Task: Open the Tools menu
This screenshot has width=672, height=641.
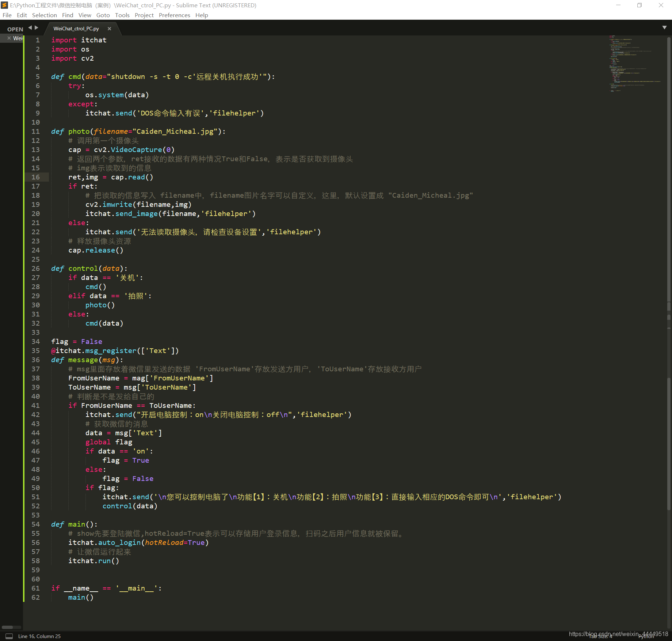Action: (x=122, y=15)
